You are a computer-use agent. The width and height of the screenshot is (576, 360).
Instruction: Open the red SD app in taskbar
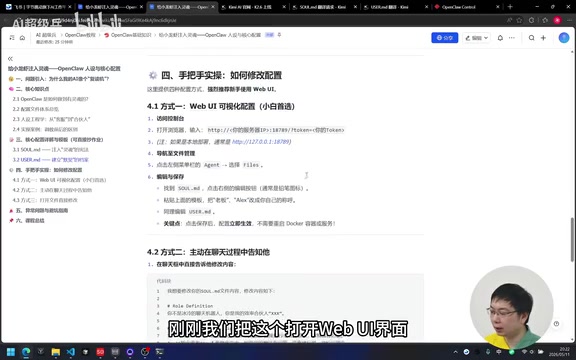click(x=100, y=352)
